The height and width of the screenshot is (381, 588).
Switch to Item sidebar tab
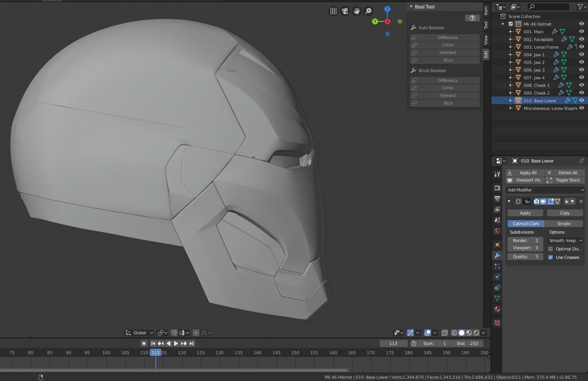coord(486,10)
